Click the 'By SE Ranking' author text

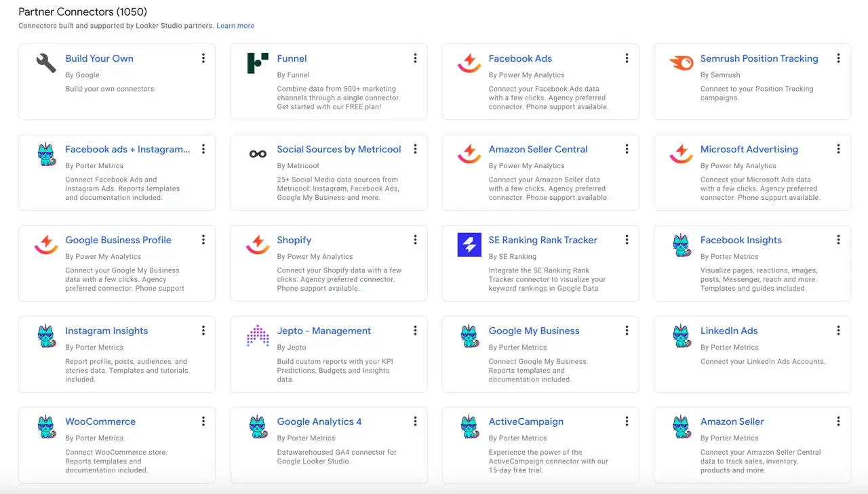coord(512,257)
